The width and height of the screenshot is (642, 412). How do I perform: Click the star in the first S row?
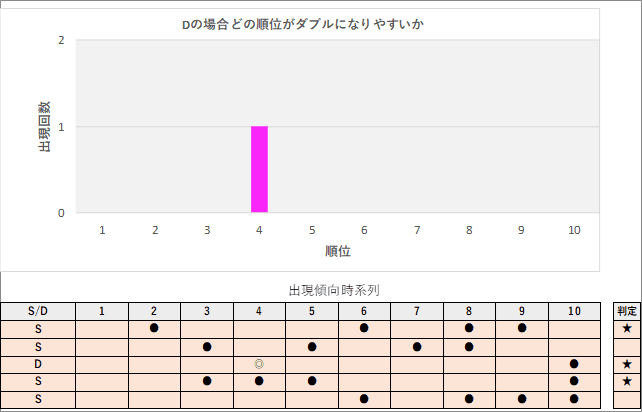pyautogui.click(x=627, y=328)
